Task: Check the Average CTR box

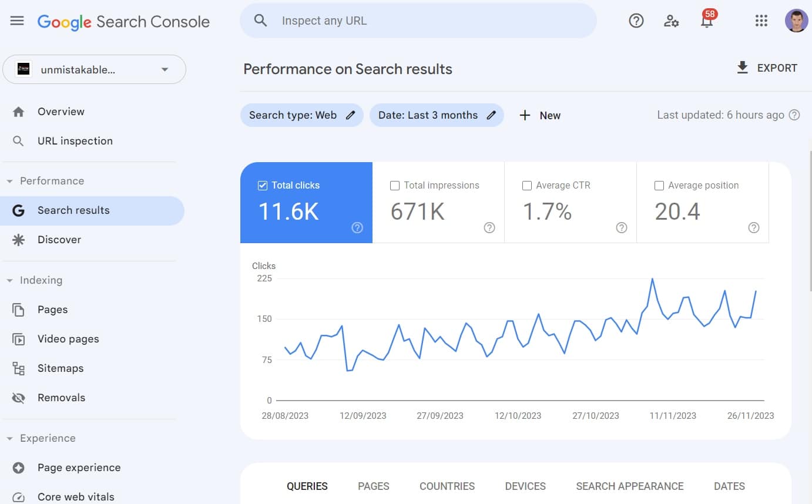Action: coord(526,185)
